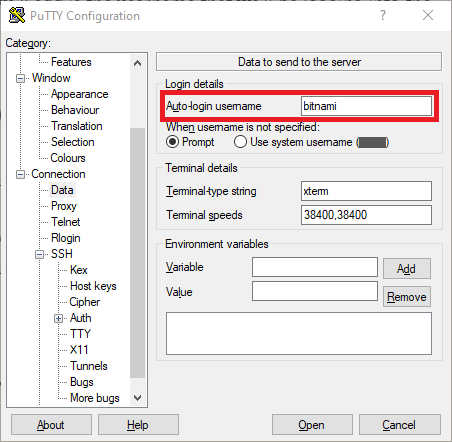Click the environment Value field
The width and height of the screenshot is (452, 442).
(x=315, y=291)
